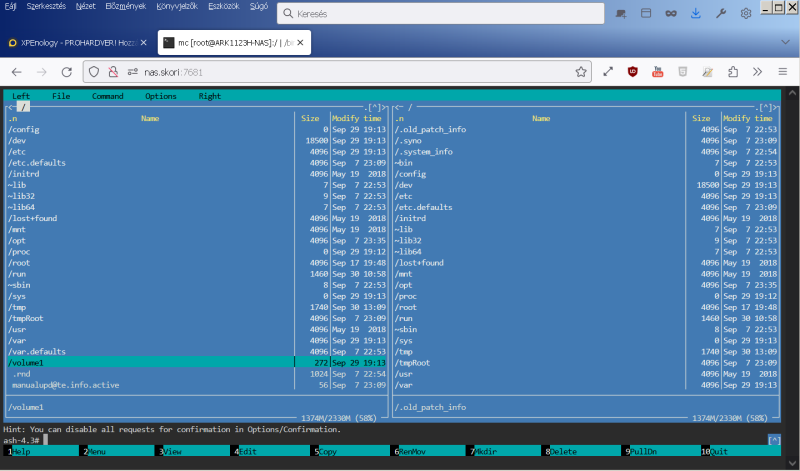Open browser settings gear icon

pyautogui.click(x=745, y=14)
